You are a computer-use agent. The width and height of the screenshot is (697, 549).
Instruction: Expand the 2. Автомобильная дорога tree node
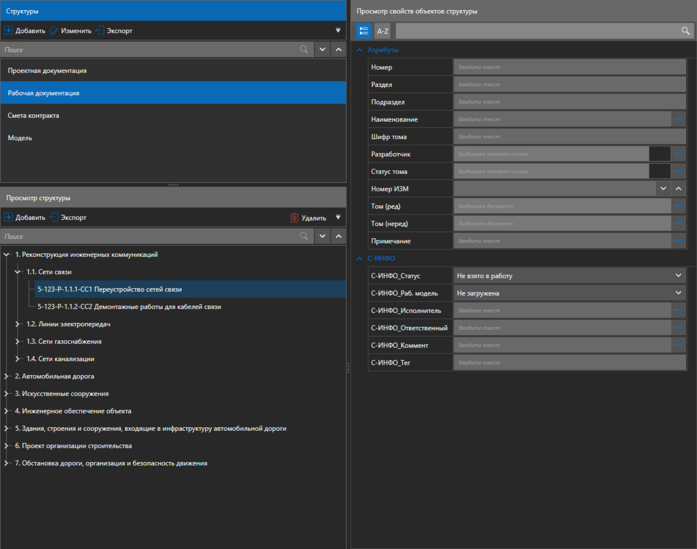click(7, 376)
